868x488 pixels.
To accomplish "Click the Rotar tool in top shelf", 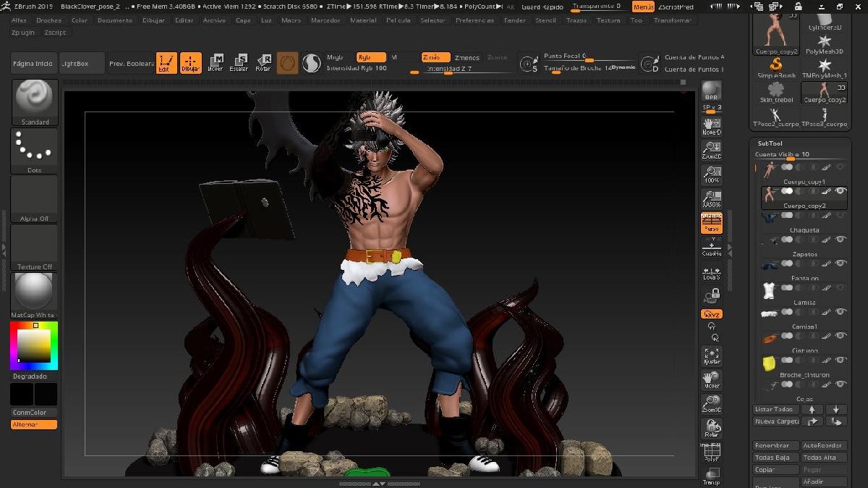I will coord(263,63).
